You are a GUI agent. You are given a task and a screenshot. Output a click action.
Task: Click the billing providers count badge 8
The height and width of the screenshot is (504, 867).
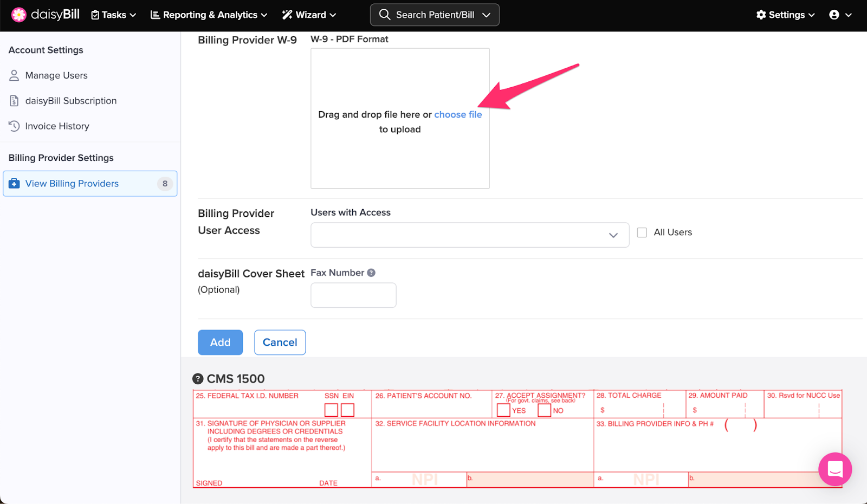pyautogui.click(x=165, y=184)
